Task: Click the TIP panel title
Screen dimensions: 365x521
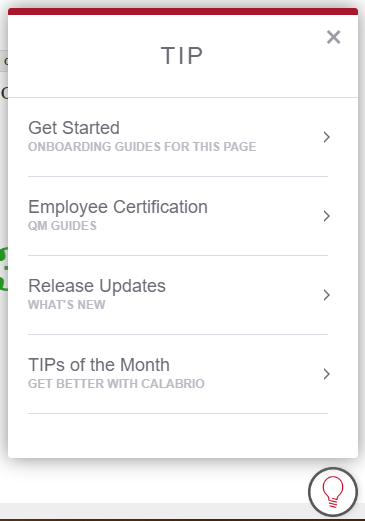Action: tap(182, 56)
